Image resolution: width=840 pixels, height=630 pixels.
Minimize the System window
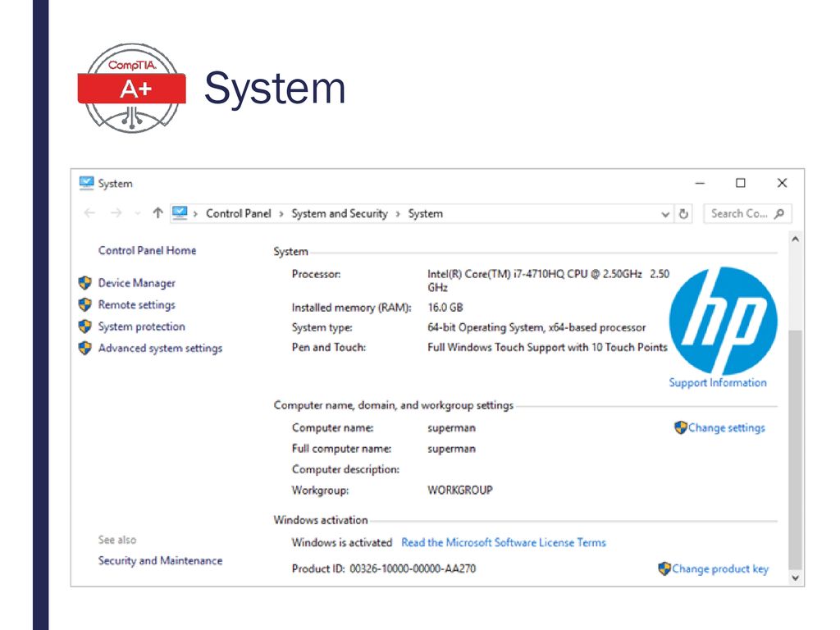(x=700, y=183)
